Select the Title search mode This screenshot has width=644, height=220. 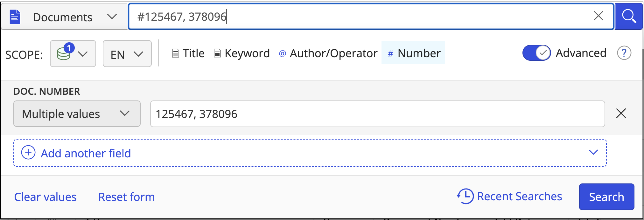click(188, 53)
